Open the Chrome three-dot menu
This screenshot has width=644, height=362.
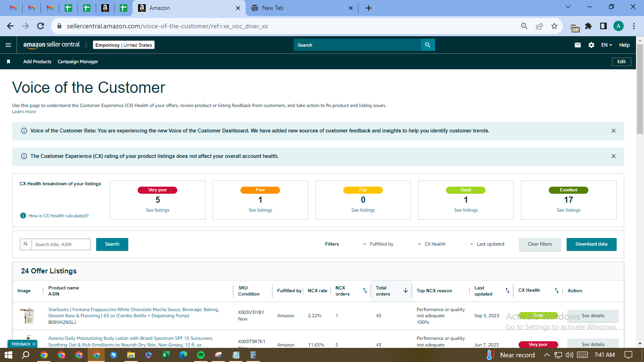point(633,26)
